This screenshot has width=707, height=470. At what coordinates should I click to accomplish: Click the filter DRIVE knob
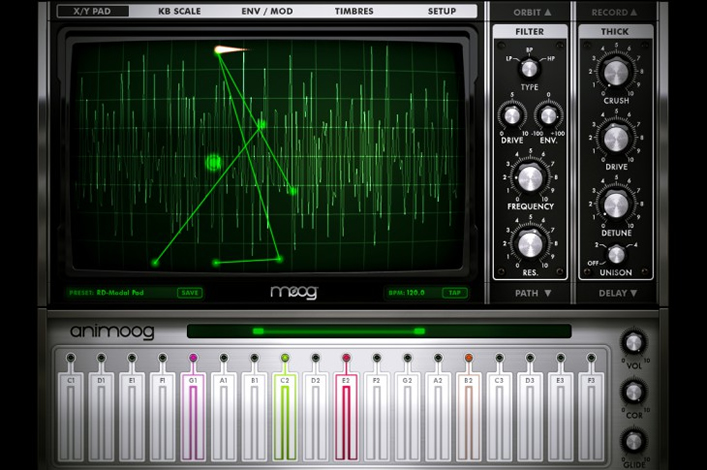tap(512, 116)
